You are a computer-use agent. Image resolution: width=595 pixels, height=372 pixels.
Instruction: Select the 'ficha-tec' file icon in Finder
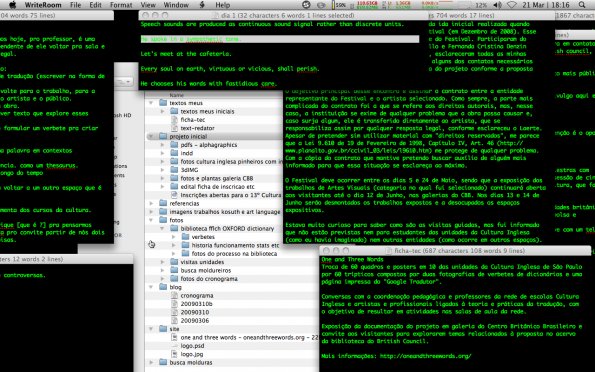(x=174, y=120)
